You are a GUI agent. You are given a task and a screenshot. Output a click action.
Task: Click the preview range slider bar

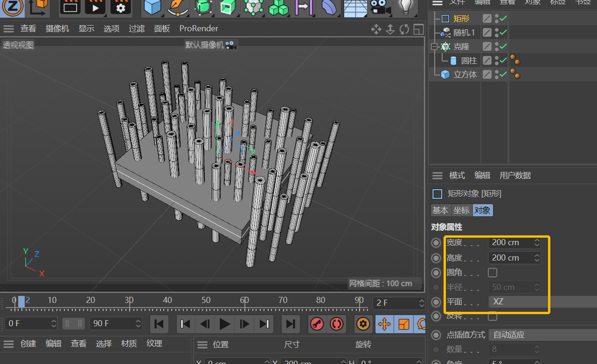coord(73,323)
